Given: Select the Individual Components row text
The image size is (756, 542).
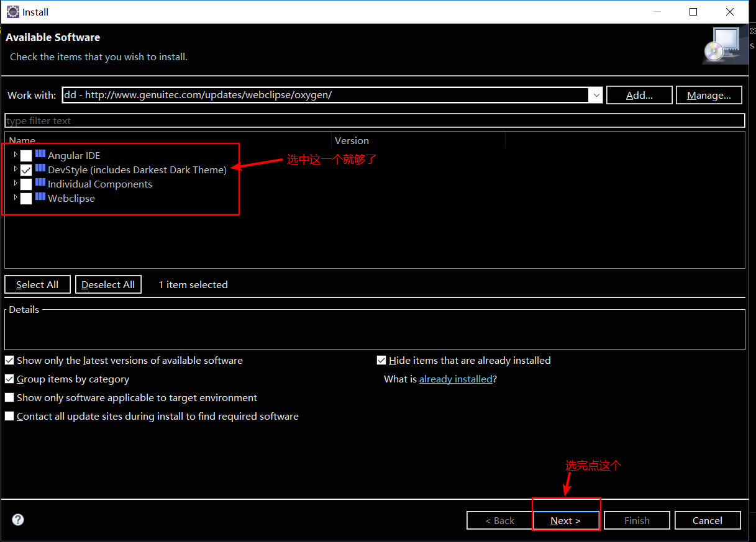Looking at the screenshot, I should [x=100, y=184].
